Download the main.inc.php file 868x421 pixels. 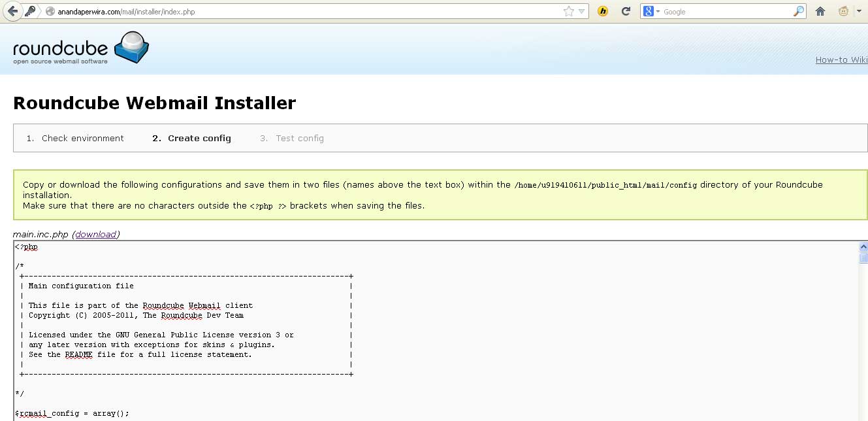96,234
